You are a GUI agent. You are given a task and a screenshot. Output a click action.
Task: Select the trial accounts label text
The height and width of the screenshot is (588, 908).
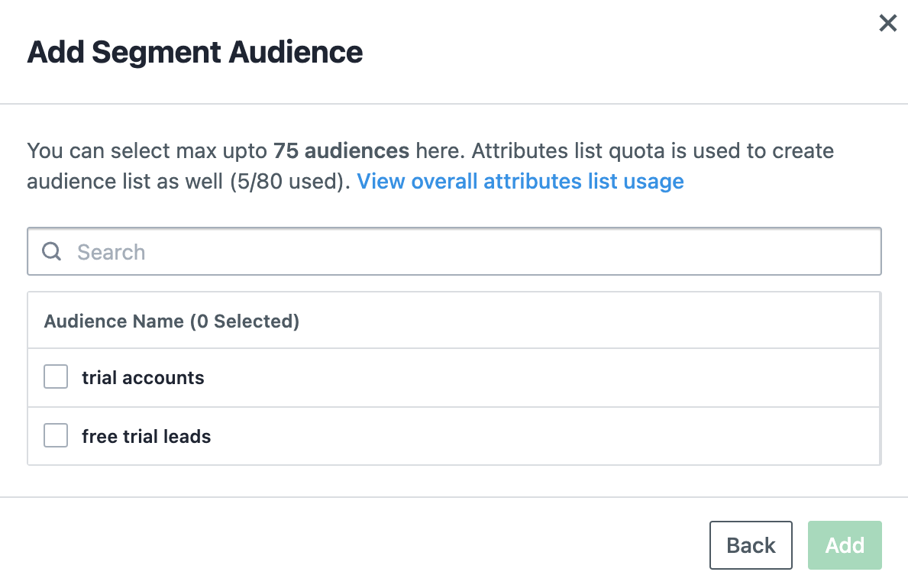click(143, 378)
